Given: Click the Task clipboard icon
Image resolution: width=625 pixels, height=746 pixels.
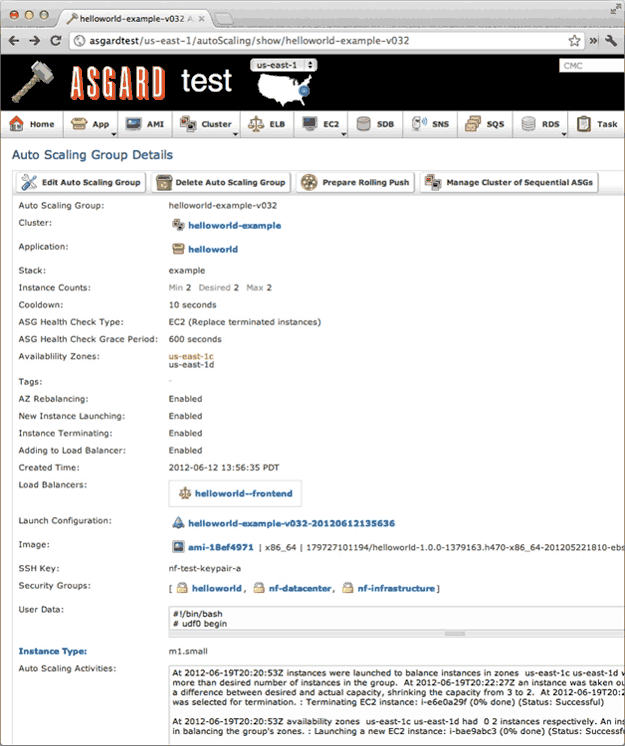Looking at the screenshot, I should pos(584,124).
